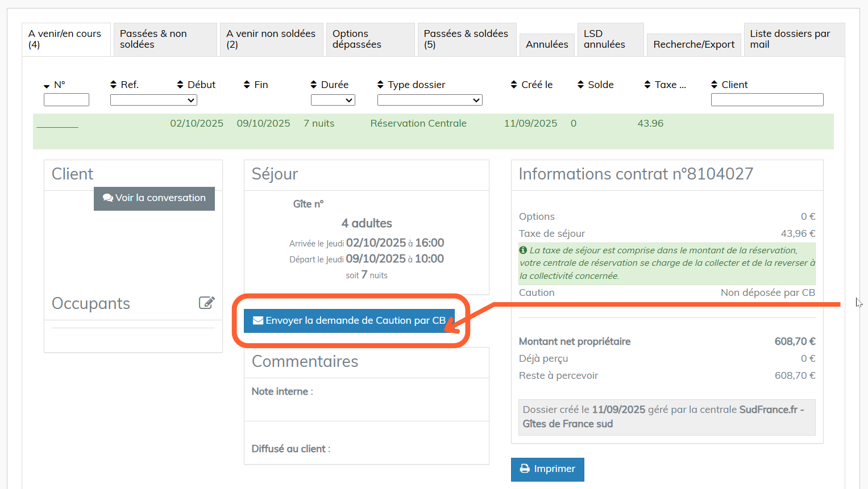
Task: Open Liste dossiers par mail tab
Action: [794, 39]
